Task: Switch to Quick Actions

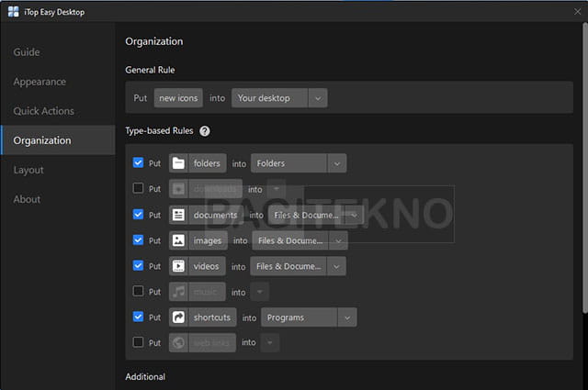Action: 44,111
